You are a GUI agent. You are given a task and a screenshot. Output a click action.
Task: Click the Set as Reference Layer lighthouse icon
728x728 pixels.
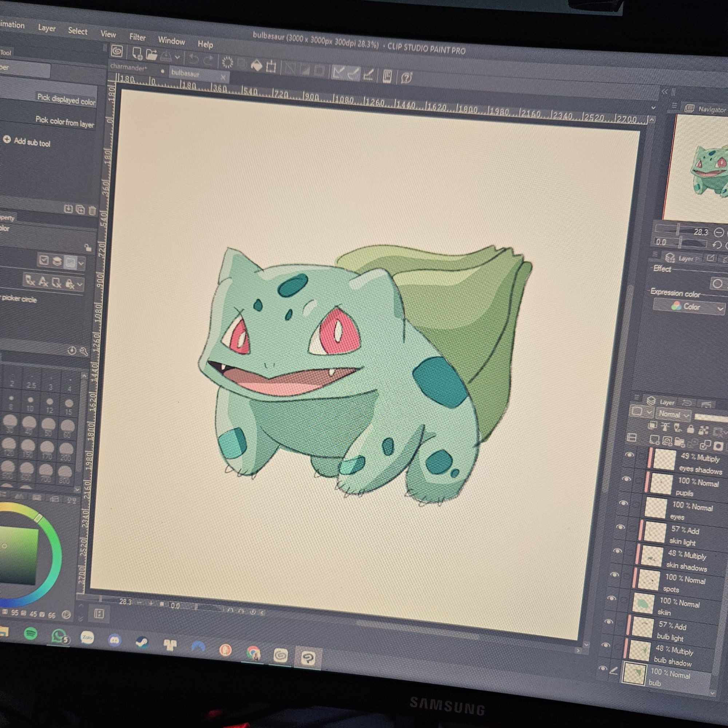pos(665,427)
